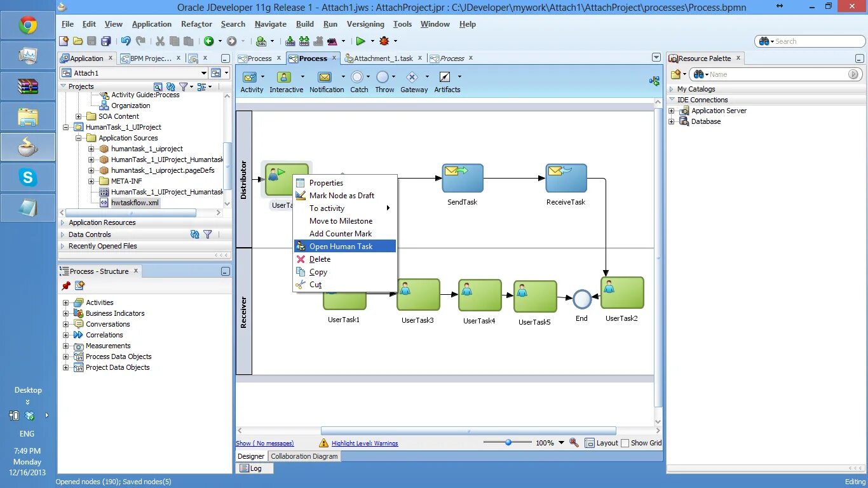Click the Artifacts palette icon

coord(445,77)
